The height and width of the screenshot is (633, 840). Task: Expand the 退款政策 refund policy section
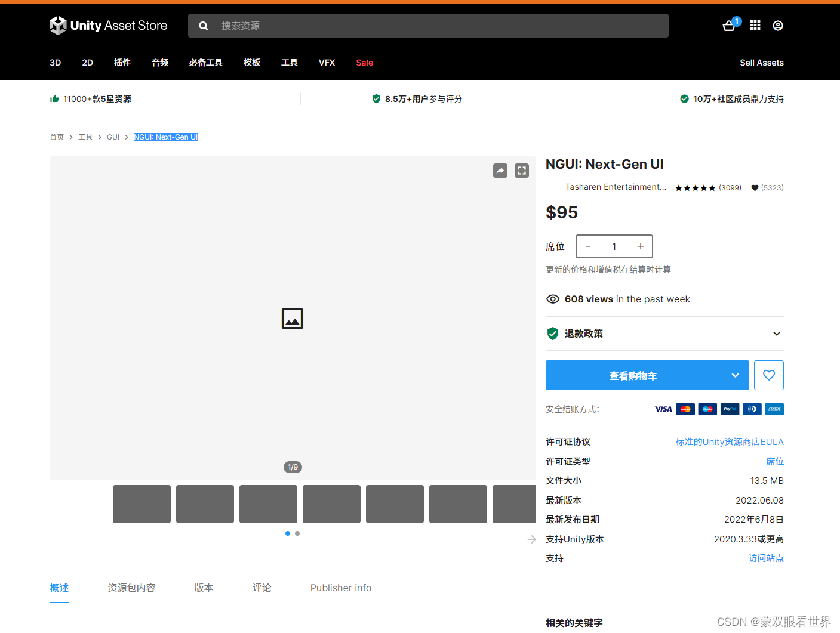click(x=664, y=334)
